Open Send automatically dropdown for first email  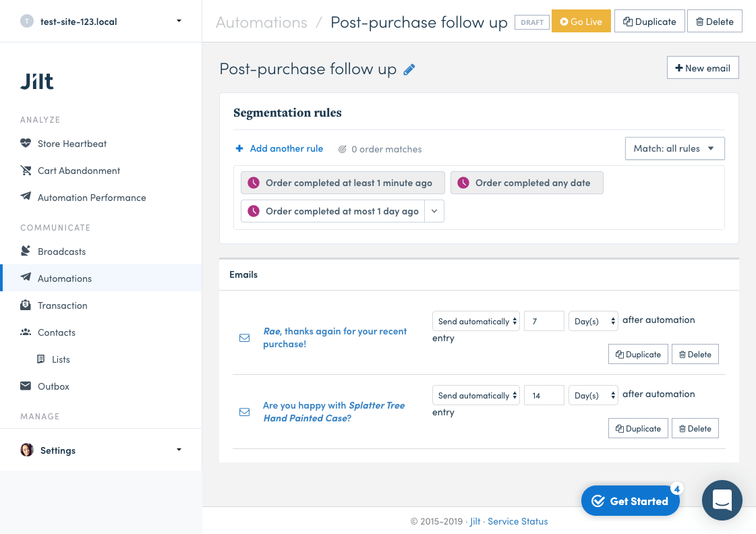pos(476,322)
